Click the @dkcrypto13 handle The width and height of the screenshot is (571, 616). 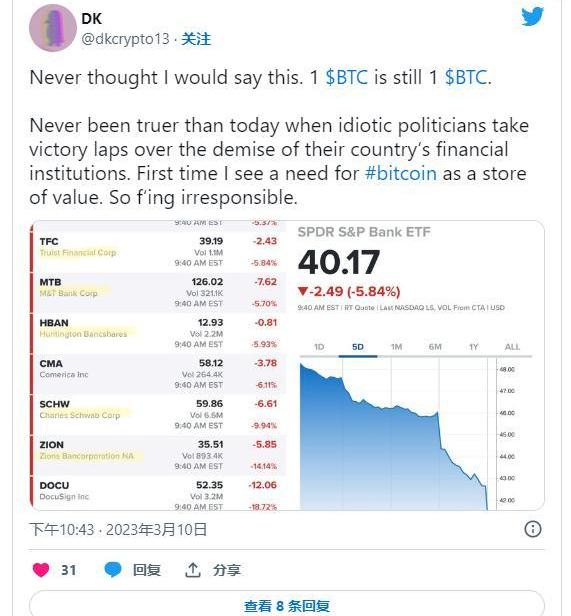click(x=125, y=39)
